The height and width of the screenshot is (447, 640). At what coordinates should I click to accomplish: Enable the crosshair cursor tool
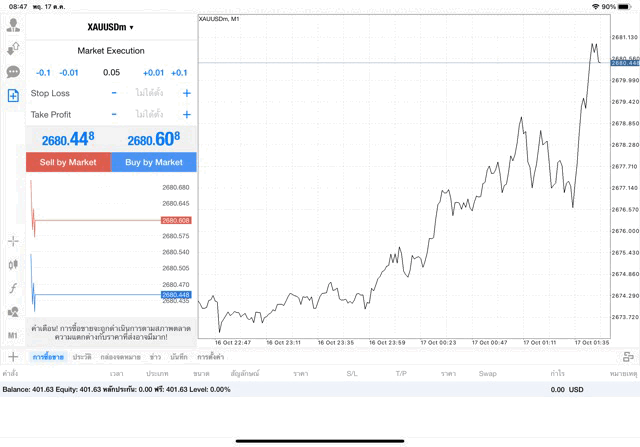(x=13, y=241)
